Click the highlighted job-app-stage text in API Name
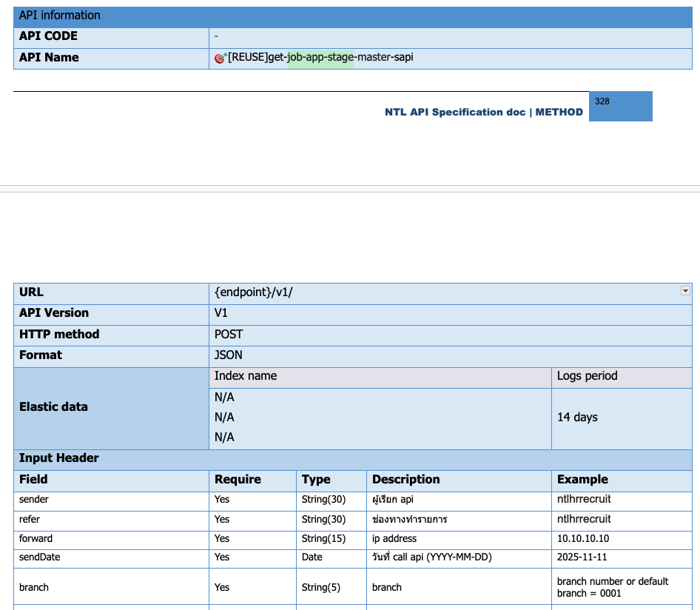 320,58
